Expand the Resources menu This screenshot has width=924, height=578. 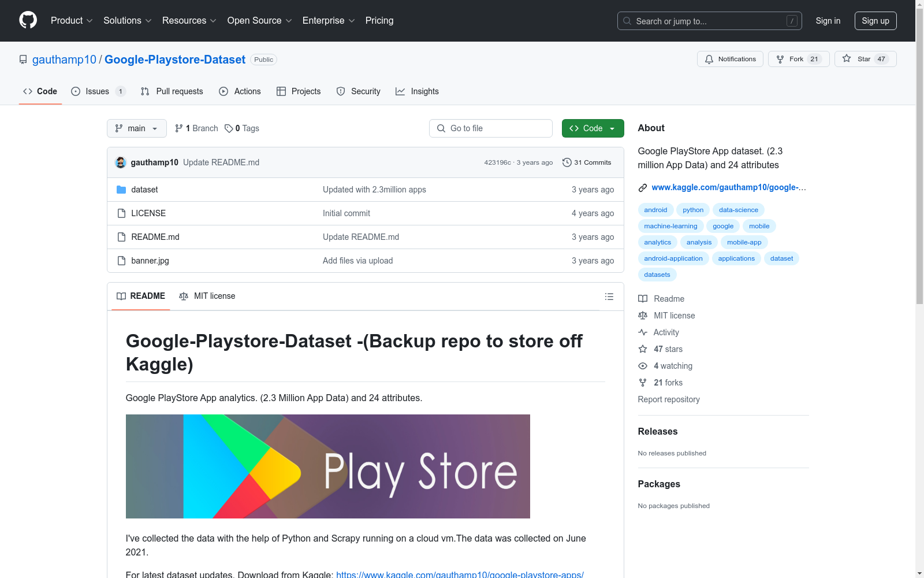click(x=189, y=21)
